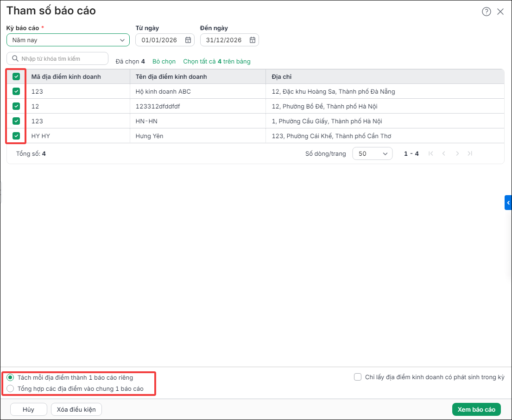This screenshot has width=512, height=420.
Task: Select Tách mỗi địa điểm thành 1 báo cáo riêng
Action: (x=11, y=377)
